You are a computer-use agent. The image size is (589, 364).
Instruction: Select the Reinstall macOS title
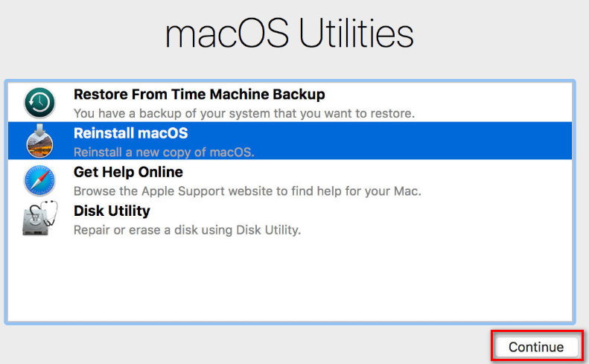[x=130, y=133]
